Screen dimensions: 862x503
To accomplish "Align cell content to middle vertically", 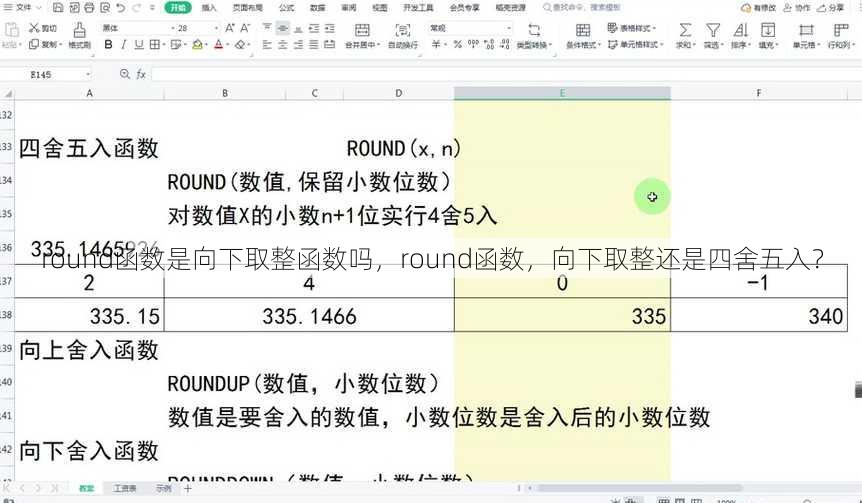I will tap(283, 28).
